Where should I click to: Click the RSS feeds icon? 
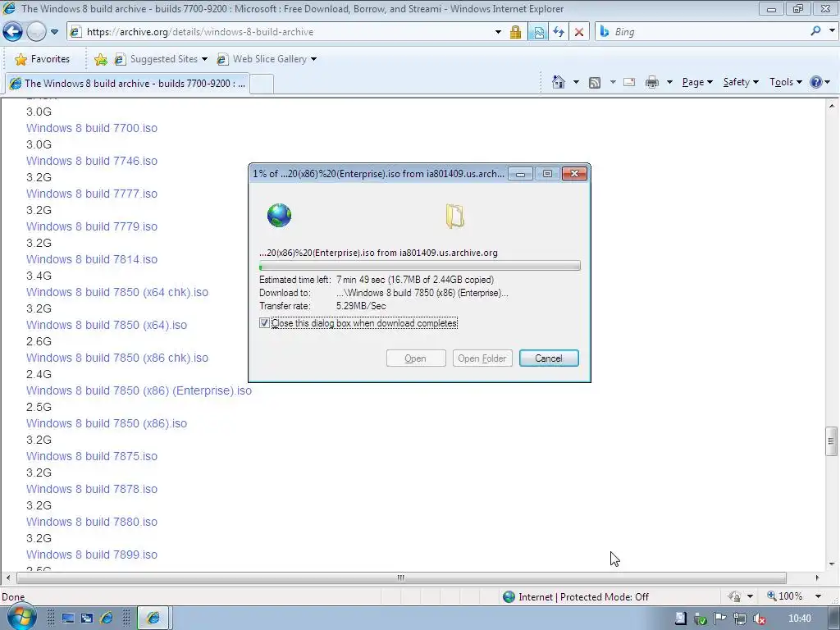[594, 83]
